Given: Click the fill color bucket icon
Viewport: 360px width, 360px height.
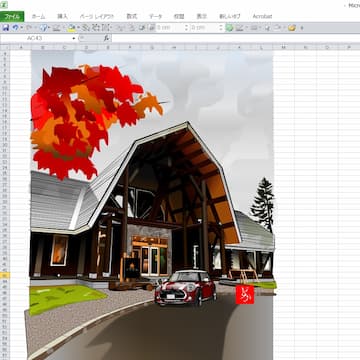Looking at the screenshot, I should (71, 28).
